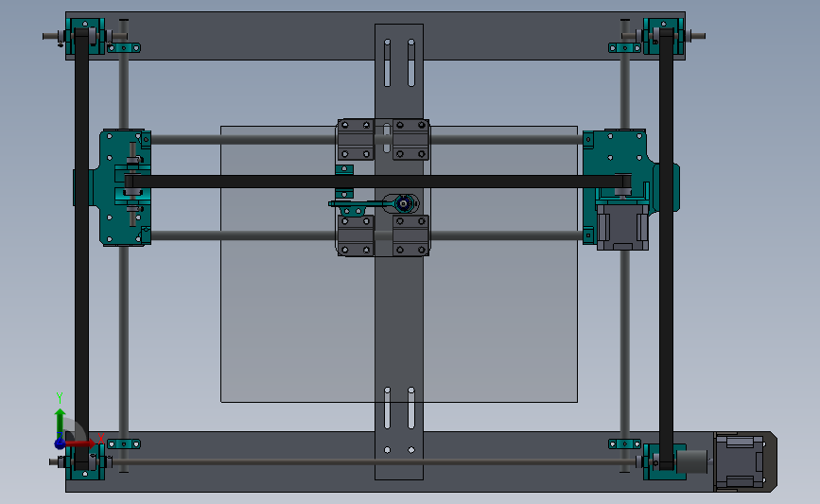
Task: Click the blue Z axis ball of the triad
Action: pyautogui.click(x=61, y=443)
